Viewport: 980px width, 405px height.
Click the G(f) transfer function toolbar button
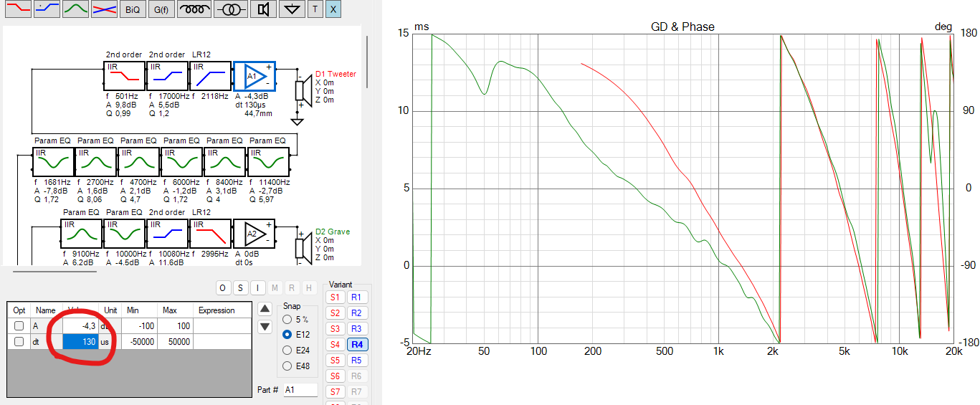click(162, 9)
